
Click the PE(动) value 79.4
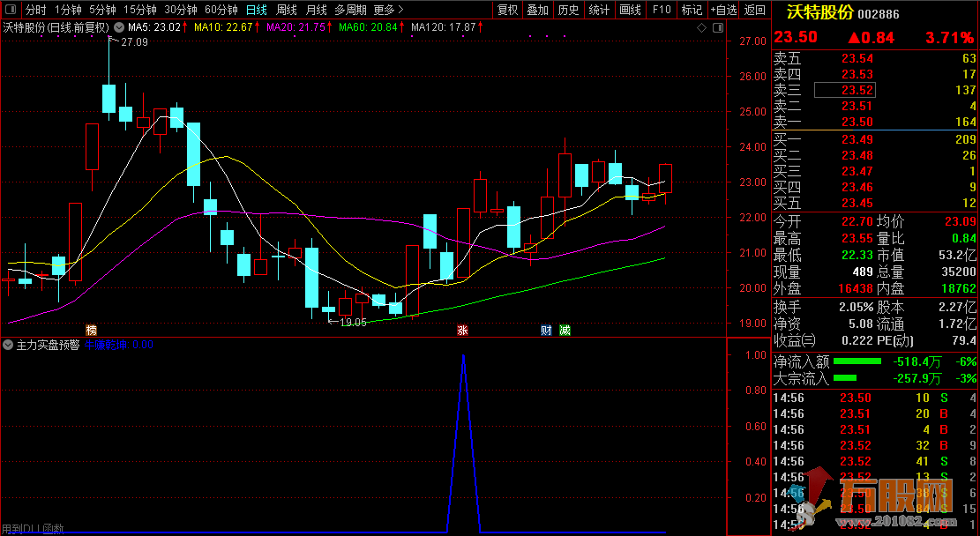pos(964,341)
